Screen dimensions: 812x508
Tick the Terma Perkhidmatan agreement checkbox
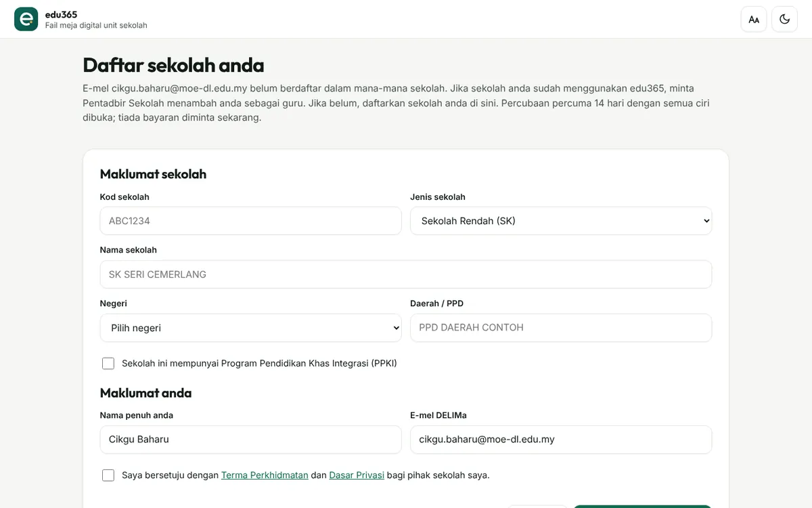(108, 475)
